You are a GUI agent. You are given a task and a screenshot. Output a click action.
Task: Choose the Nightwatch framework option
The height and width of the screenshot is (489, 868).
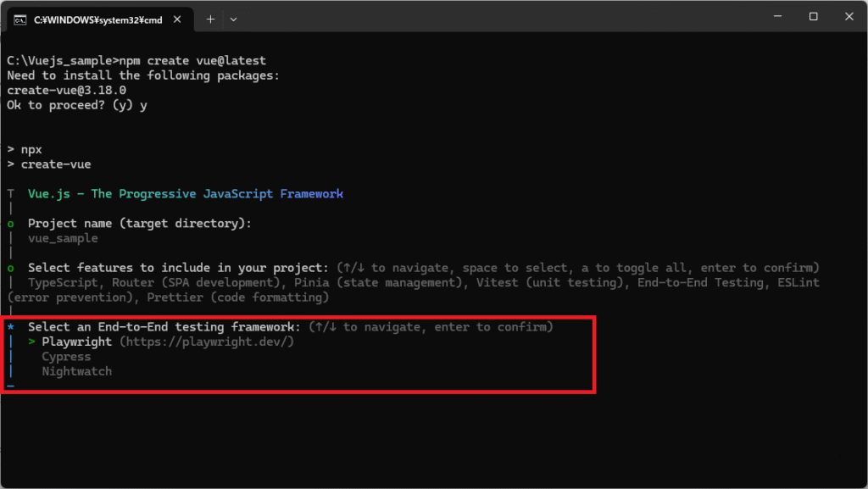click(77, 371)
